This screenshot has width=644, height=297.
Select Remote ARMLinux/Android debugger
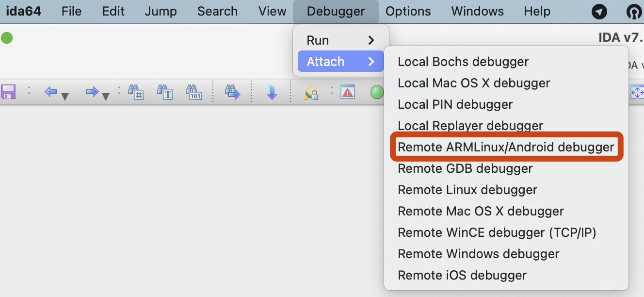506,147
